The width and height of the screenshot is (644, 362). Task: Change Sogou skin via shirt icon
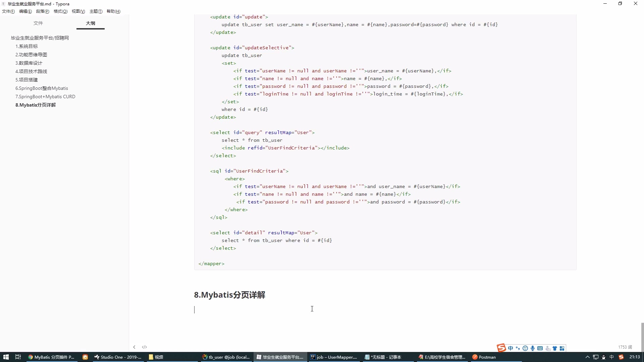click(x=555, y=349)
